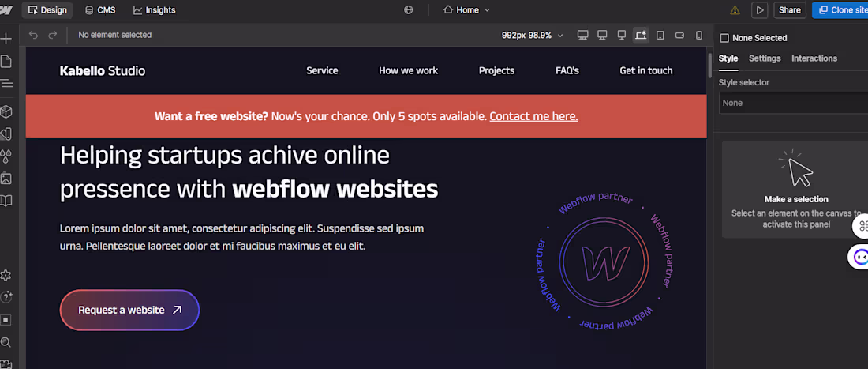Click the Preview play button
The width and height of the screenshot is (868, 369).
(x=759, y=10)
